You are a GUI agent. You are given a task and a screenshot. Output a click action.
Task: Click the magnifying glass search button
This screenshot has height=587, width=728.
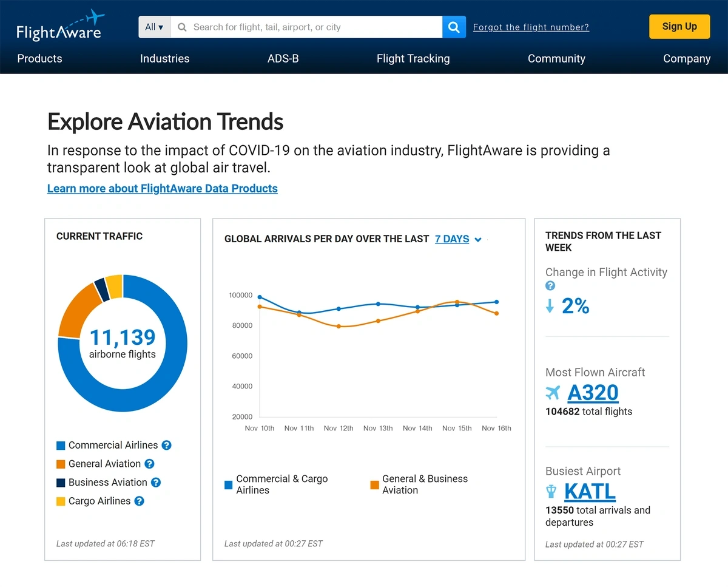point(454,27)
